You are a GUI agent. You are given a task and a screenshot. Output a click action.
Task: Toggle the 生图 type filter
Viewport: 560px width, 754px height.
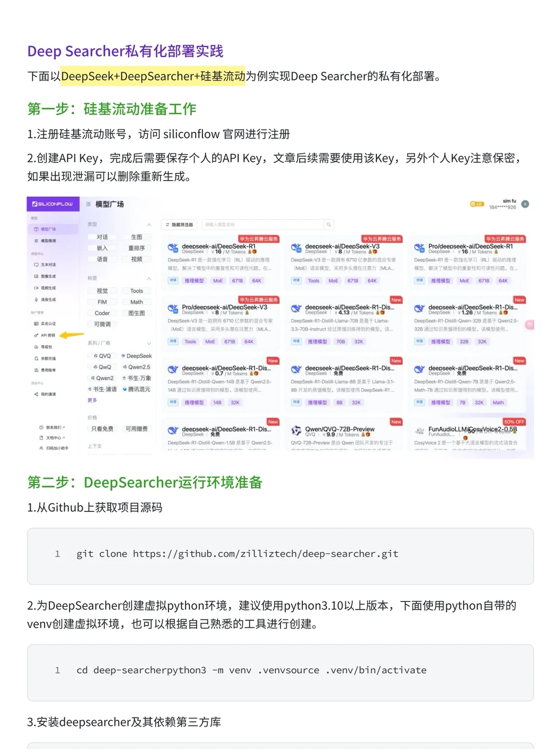coord(136,237)
